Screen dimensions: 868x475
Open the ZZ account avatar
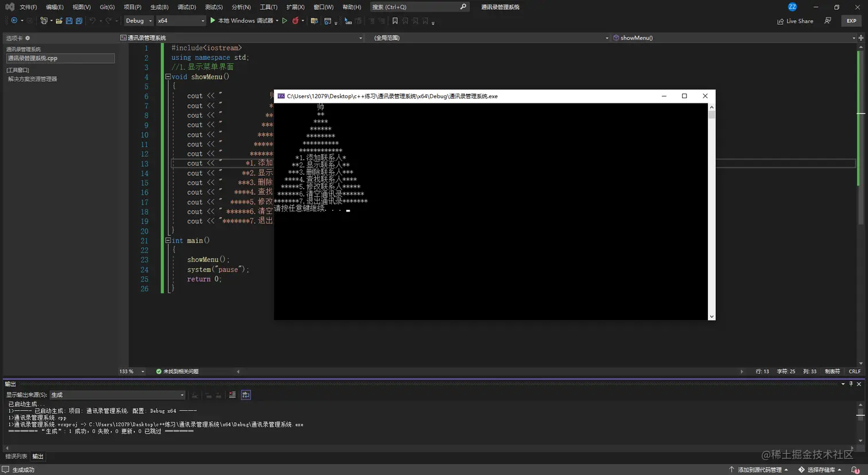pyautogui.click(x=792, y=7)
